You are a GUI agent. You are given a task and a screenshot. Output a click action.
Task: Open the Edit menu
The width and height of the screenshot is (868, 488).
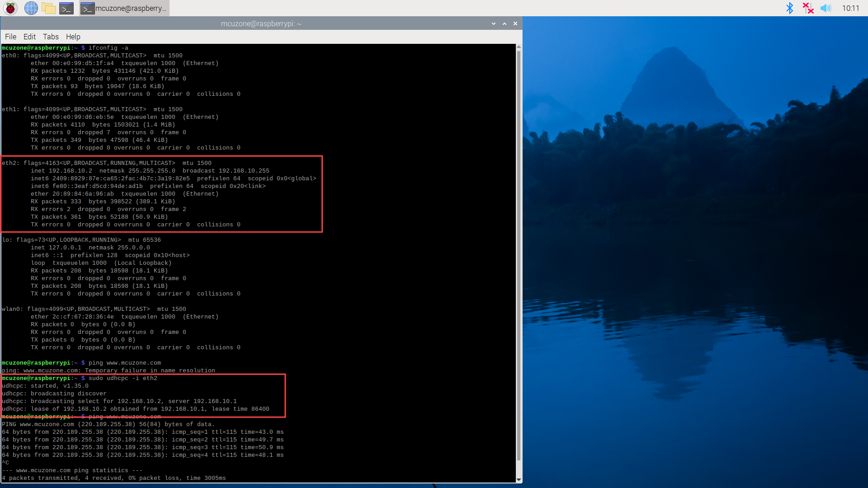(x=29, y=37)
